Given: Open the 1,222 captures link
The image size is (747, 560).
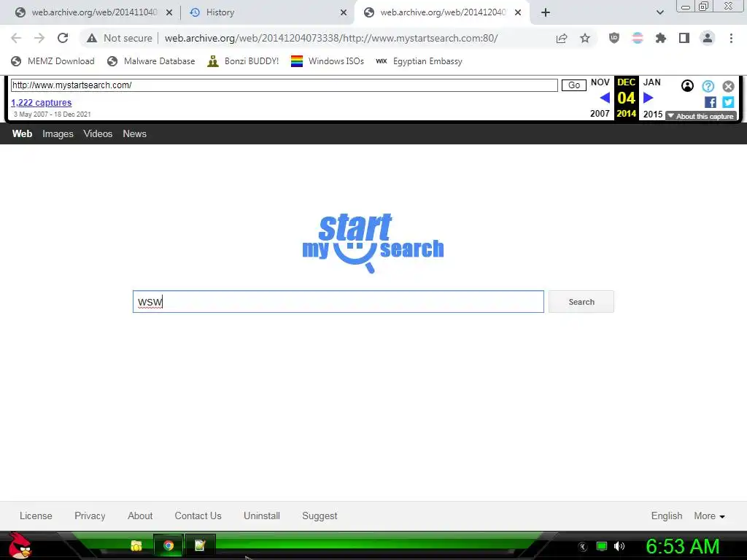Looking at the screenshot, I should [x=42, y=102].
